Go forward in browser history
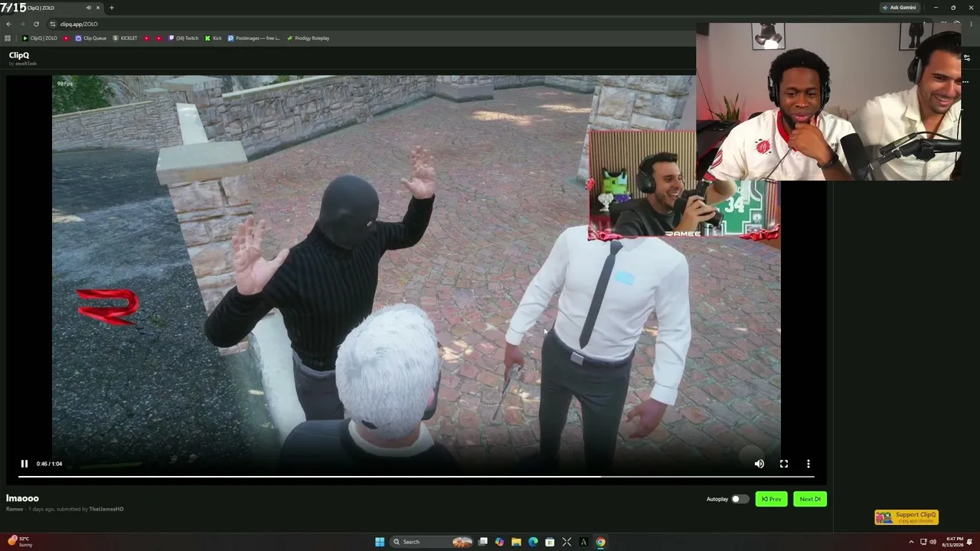Viewport: 980px width, 551px height. (x=22, y=24)
